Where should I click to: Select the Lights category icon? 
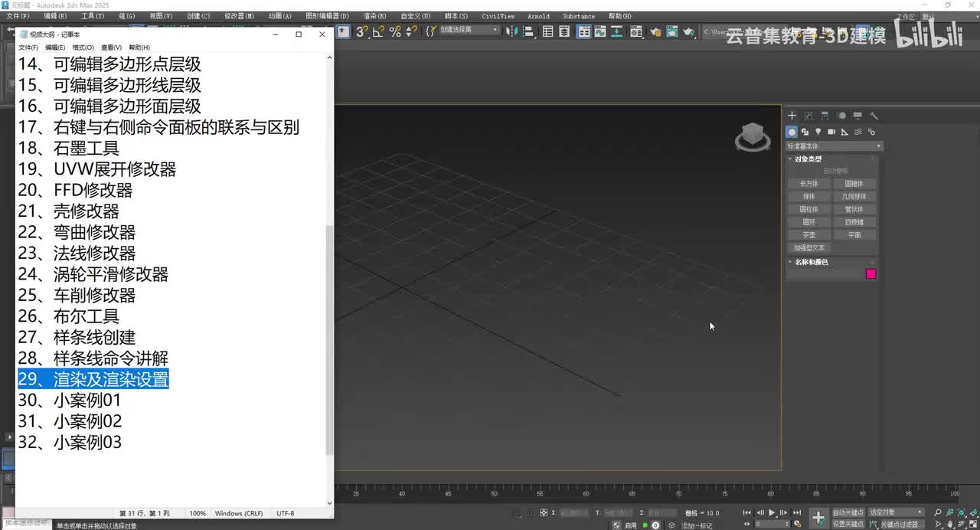tap(818, 132)
